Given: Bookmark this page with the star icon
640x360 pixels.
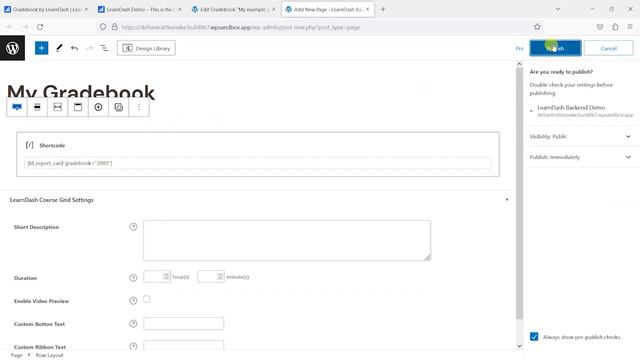Looking at the screenshot, I should 537,27.
